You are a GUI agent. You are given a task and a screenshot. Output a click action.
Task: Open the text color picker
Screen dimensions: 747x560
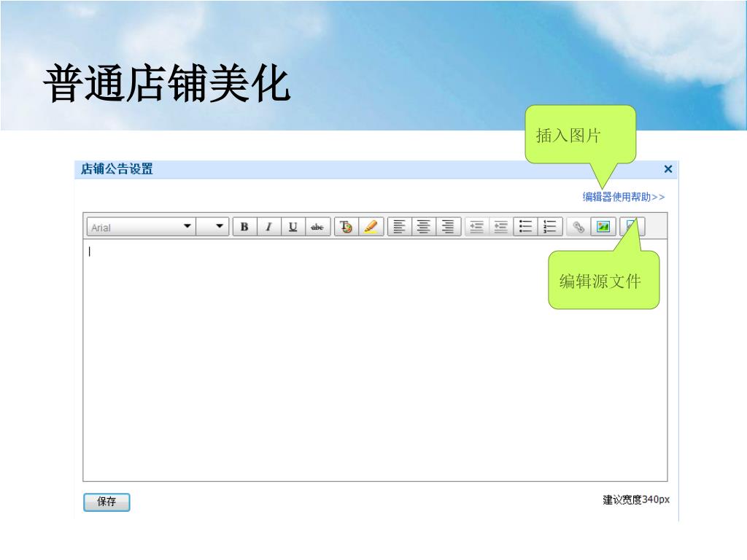(347, 227)
